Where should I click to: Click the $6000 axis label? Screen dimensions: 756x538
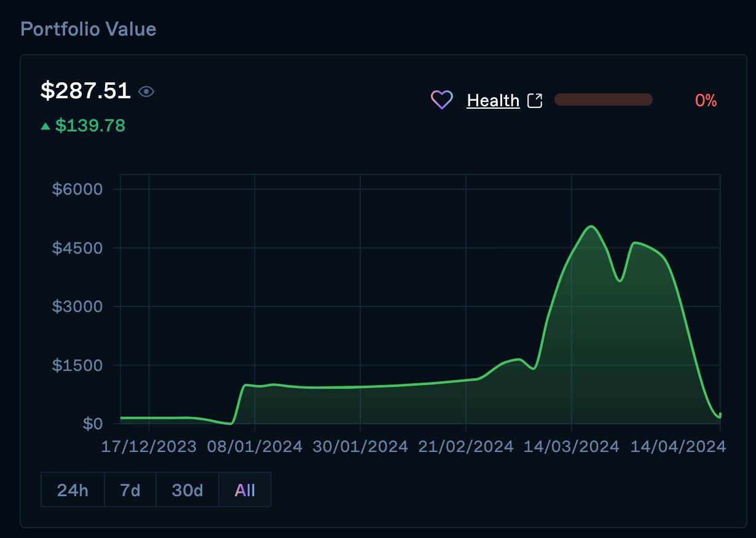point(77,189)
